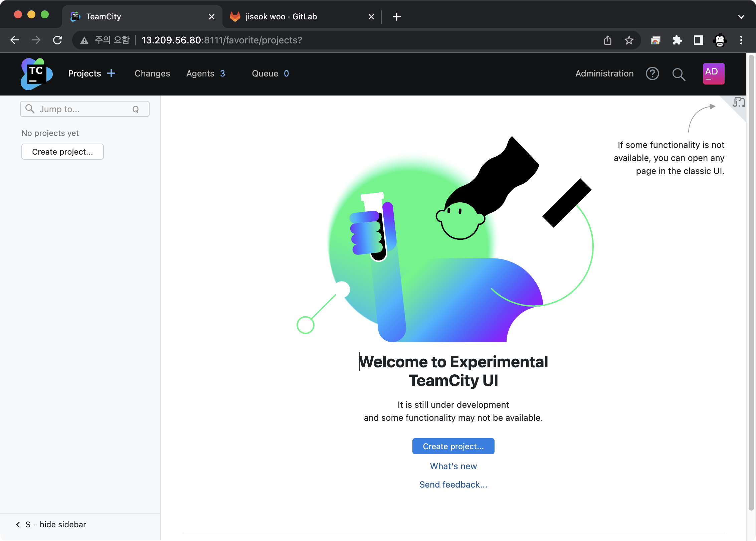Screen dimensions: 756x541
Task: Click the Jump to magnifier icon
Action: 30,109
